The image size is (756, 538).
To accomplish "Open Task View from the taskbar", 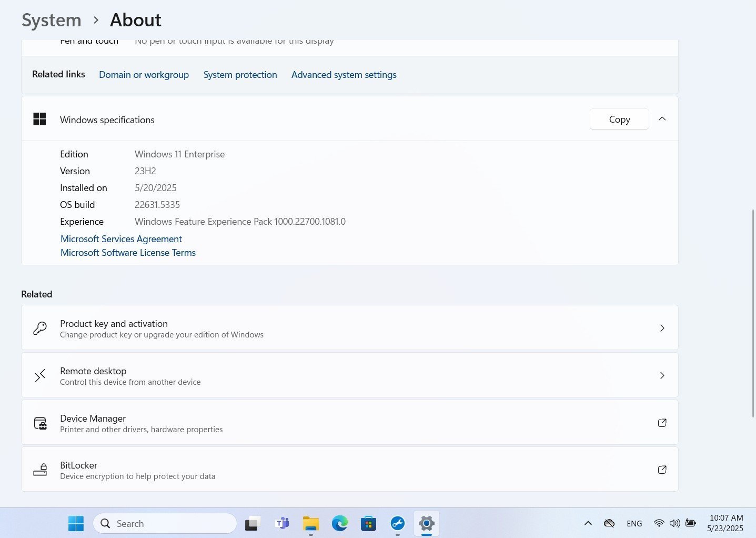I will tap(253, 523).
